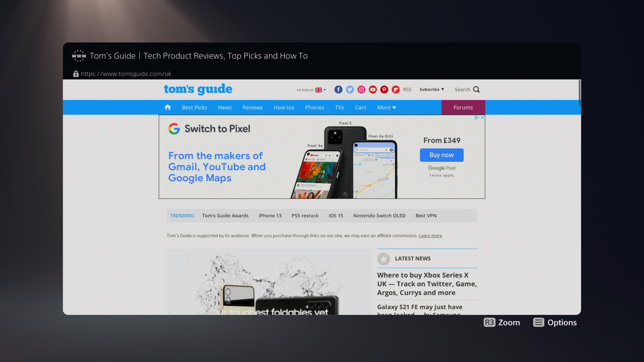Image resolution: width=644 pixels, height=362 pixels.
Task: Click the tomsguide.com/uk URL address
Action: point(126,74)
